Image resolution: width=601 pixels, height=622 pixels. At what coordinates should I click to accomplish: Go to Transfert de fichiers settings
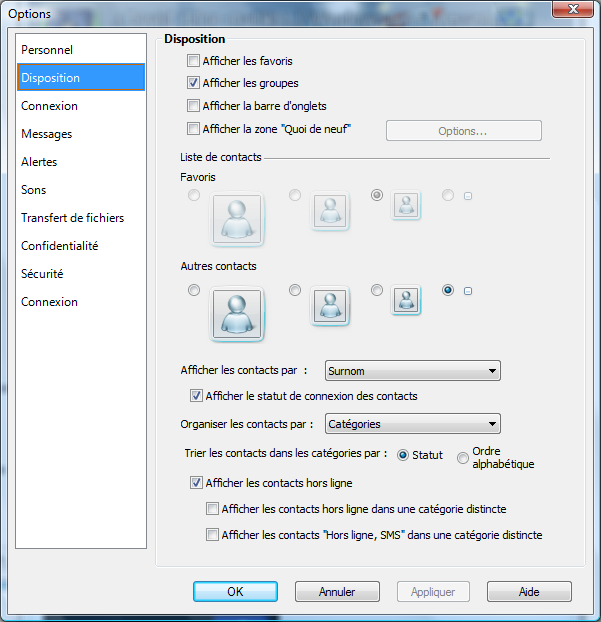tap(73, 218)
